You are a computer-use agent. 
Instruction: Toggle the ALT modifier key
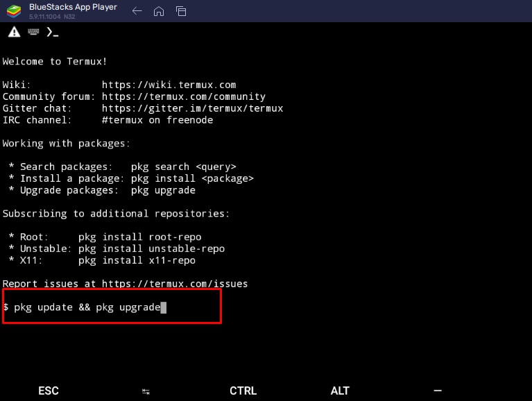point(340,391)
